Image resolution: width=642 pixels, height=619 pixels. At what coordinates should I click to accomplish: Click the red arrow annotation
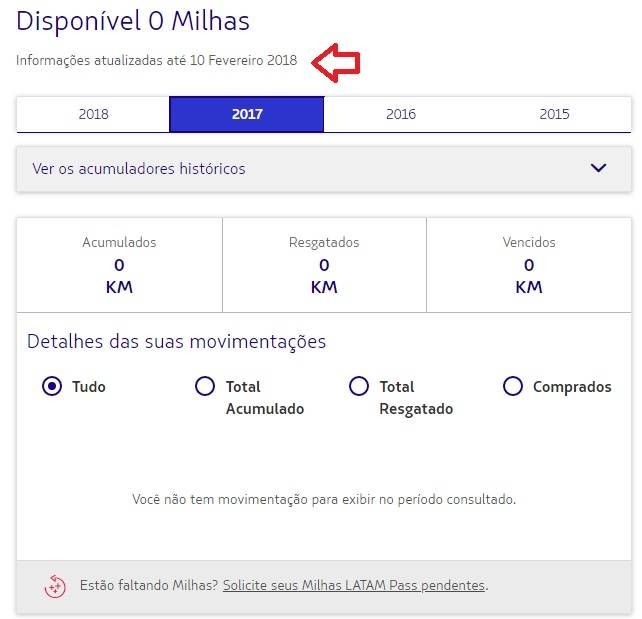pos(336,63)
